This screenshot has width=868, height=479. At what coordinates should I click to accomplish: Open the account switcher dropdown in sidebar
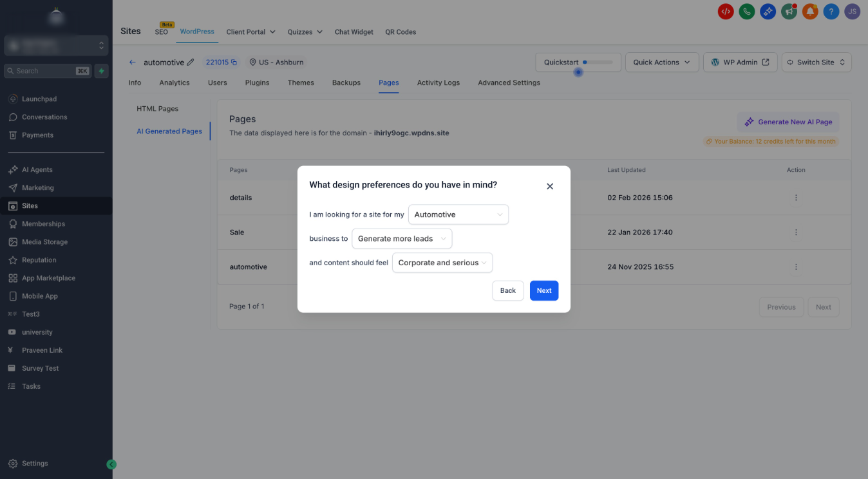(x=56, y=46)
